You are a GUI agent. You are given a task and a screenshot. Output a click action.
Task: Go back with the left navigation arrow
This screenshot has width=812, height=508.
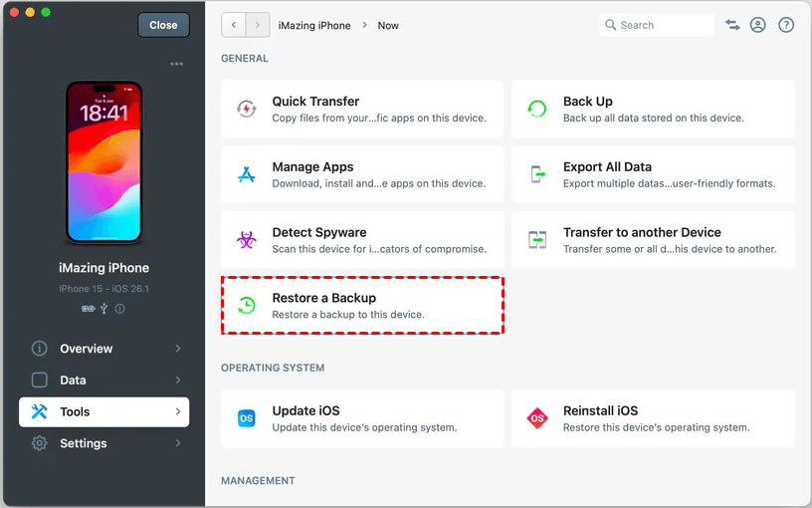[x=234, y=25]
